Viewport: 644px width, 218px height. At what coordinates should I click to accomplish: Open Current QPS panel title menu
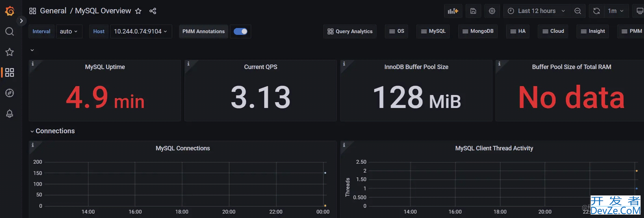[x=261, y=67]
